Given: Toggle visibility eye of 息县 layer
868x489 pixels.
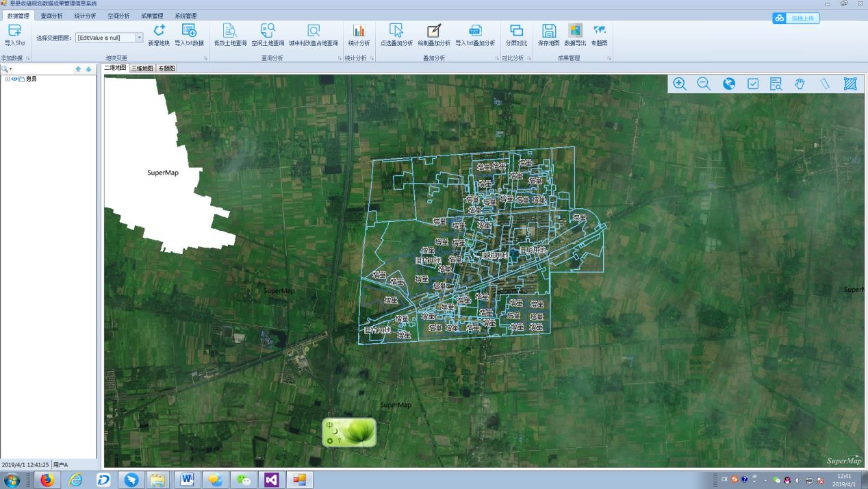Looking at the screenshot, I should click(x=14, y=79).
